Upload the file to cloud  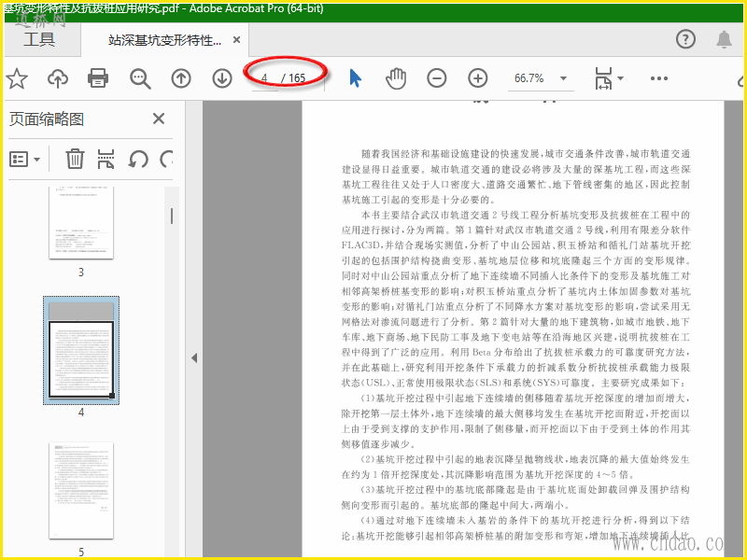[x=58, y=78]
